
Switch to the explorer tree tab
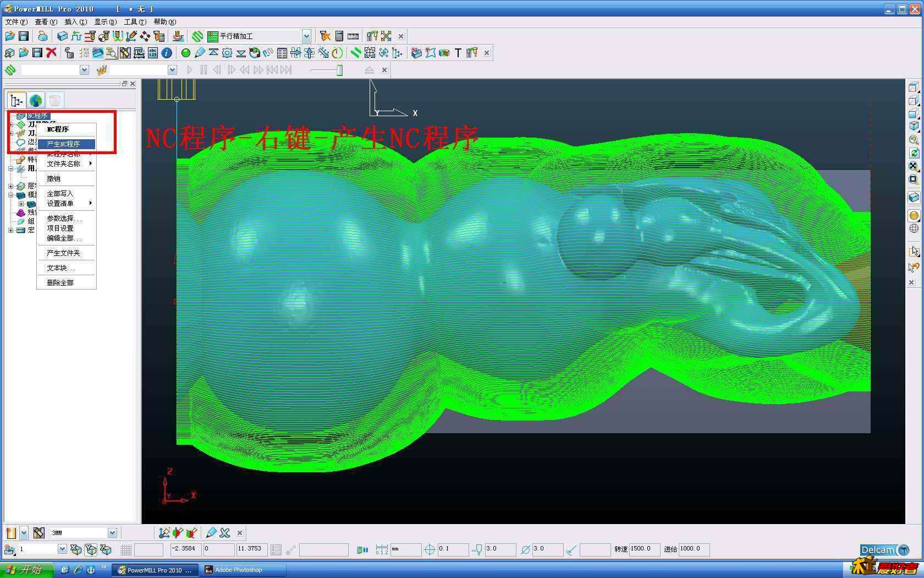tap(16, 101)
